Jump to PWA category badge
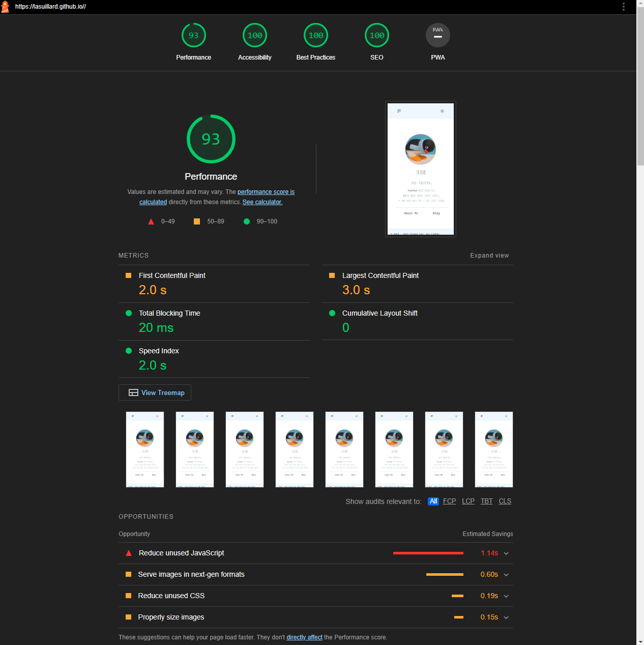This screenshot has width=644, height=645. pos(437,36)
